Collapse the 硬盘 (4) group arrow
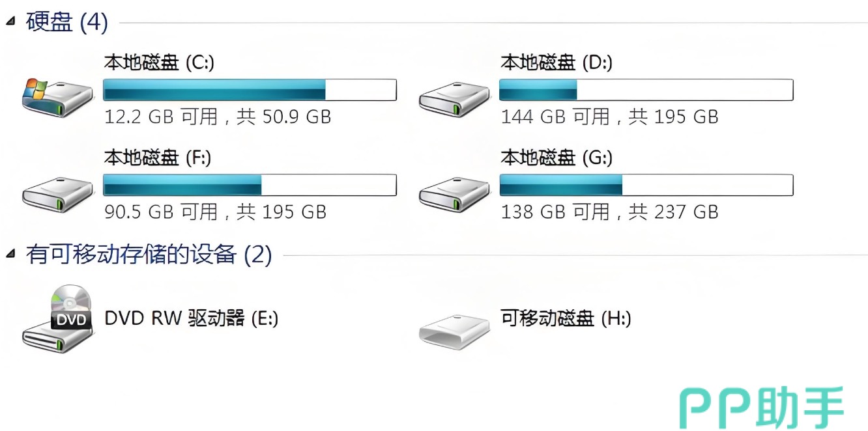The image size is (868, 431). point(10,21)
